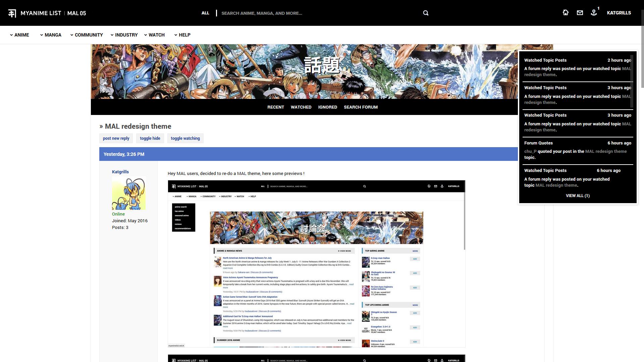Click the MYANIME LIST site title

[41, 13]
